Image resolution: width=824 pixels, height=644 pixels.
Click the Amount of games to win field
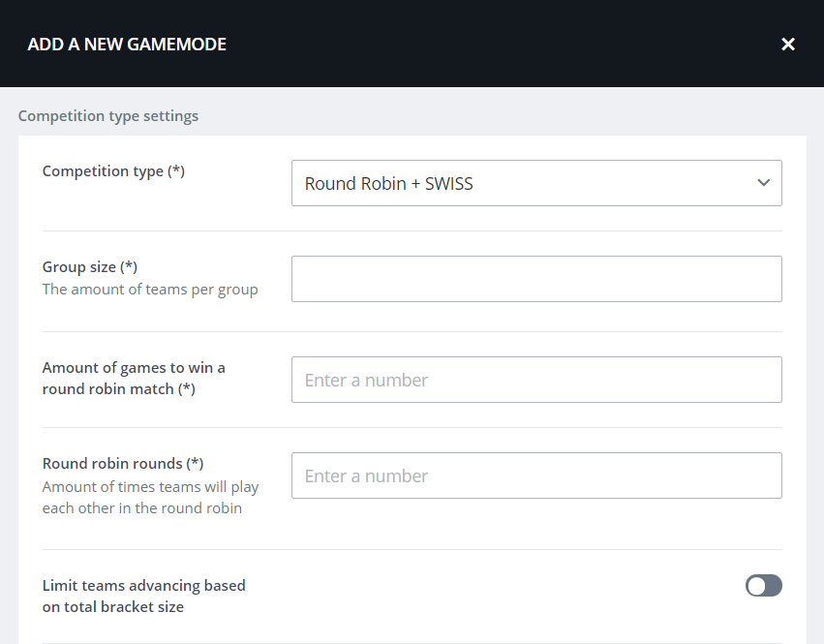[x=535, y=380]
